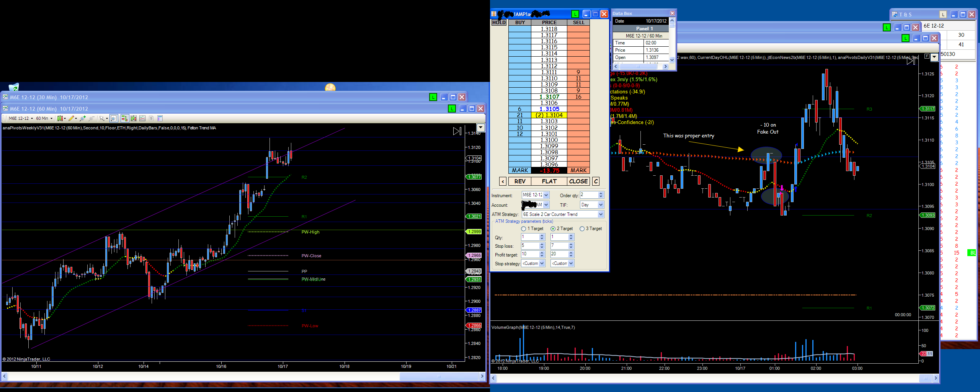This screenshot has width=980, height=392.
Task: Click the REV button in SuperDOM
Action: click(x=520, y=181)
